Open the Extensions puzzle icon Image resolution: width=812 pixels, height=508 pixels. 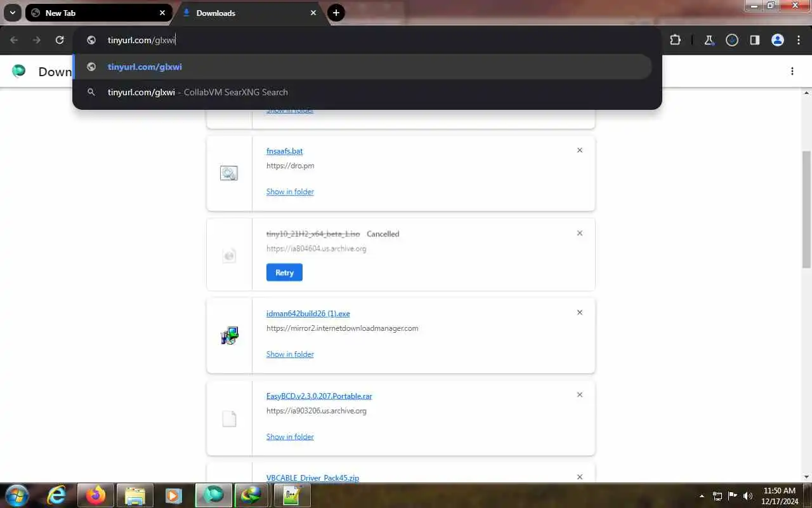(675, 40)
